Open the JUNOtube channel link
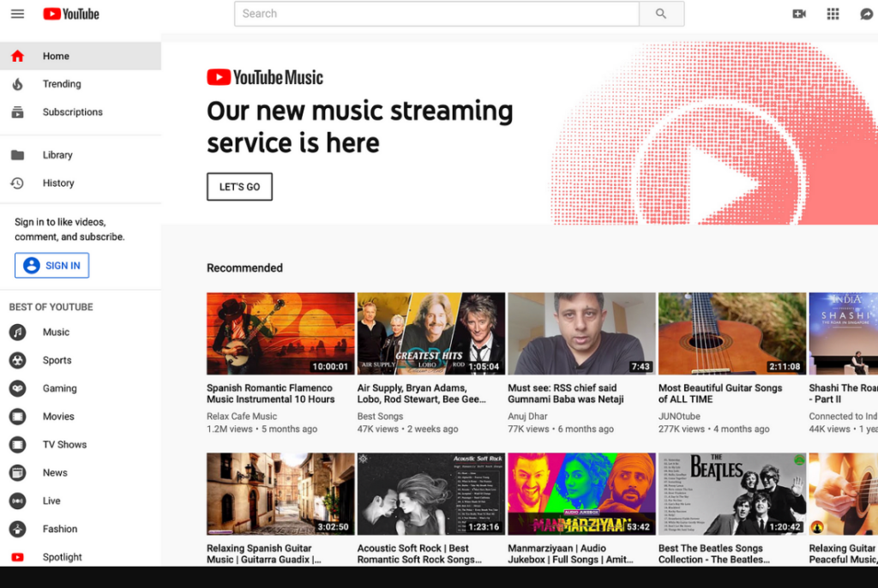The width and height of the screenshot is (878, 588). pos(679,417)
